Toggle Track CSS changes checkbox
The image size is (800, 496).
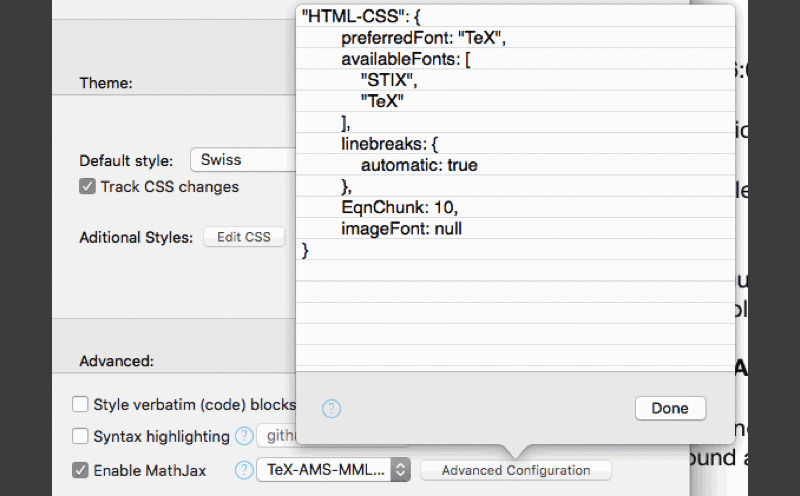click(87, 187)
